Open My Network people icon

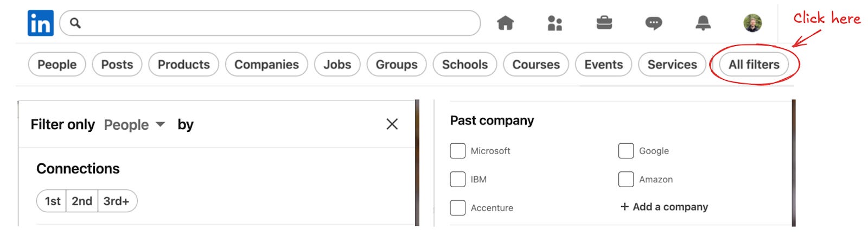[554, 23]
